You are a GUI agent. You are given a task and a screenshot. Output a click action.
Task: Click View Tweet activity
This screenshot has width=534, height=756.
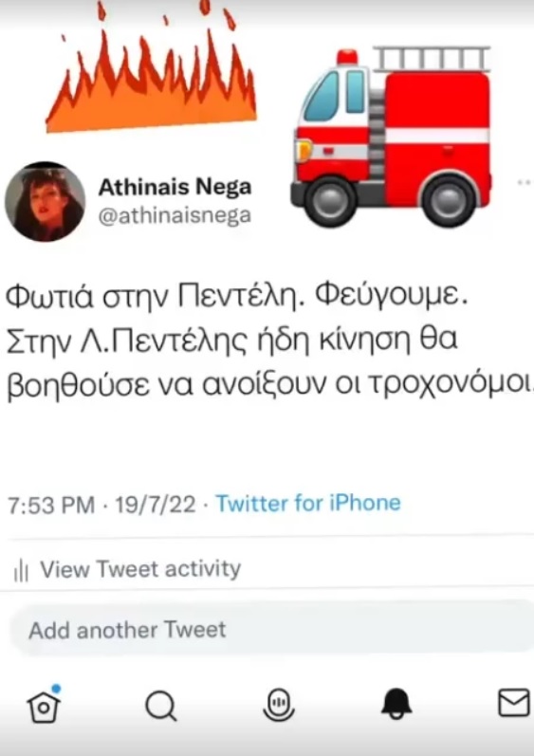coord(140,569)
